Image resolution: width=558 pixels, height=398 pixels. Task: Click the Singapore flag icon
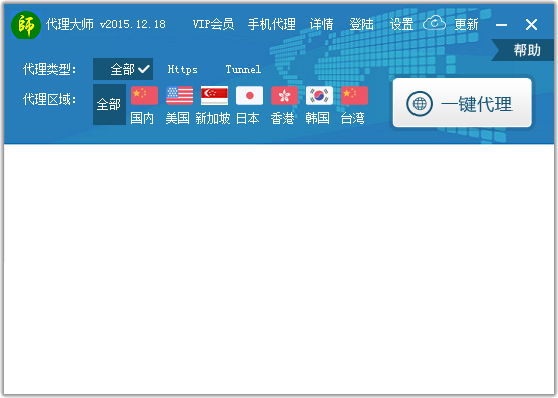coord(215,95)
